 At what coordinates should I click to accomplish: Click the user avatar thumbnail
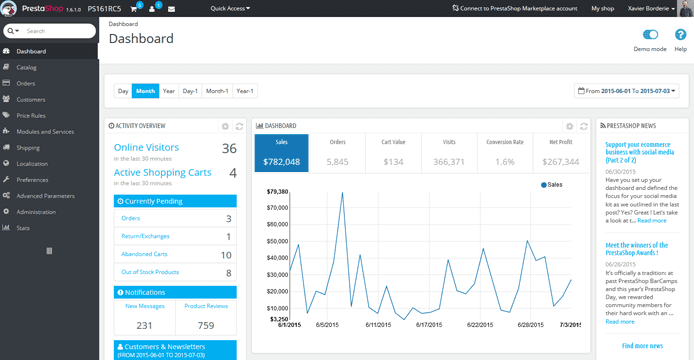[686, 8]
